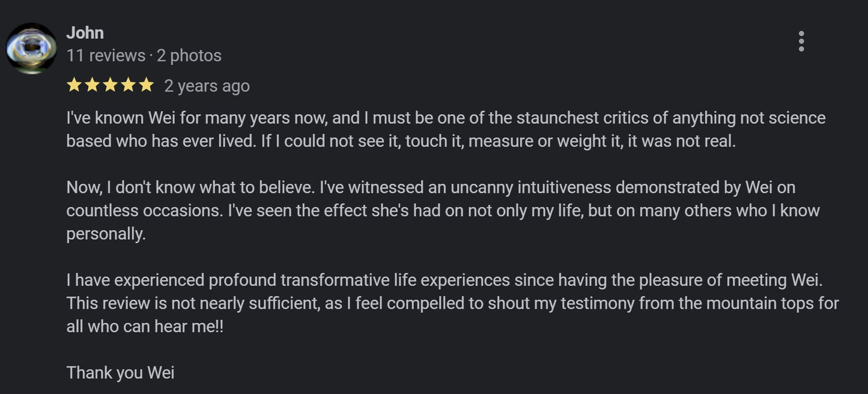The width and height of the screenshot is (868, 394).
Task: Click the line starting "Now, I don't know"
Action: pyautogui.click(x=431, y=187)
